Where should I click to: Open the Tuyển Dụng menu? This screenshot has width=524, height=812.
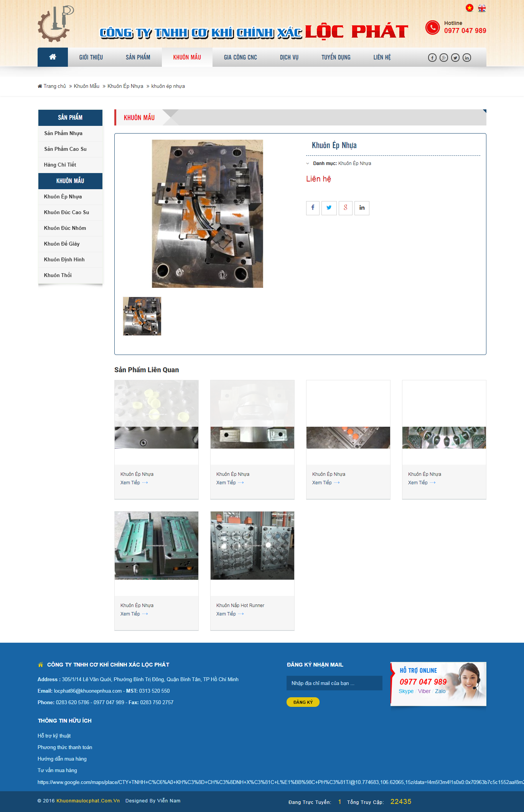336,57
